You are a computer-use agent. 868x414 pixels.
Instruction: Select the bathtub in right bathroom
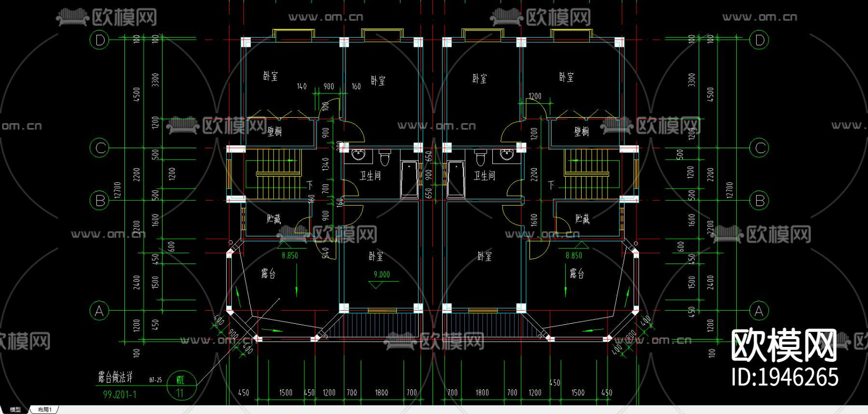pyautogui.click(x=456, y=179)
